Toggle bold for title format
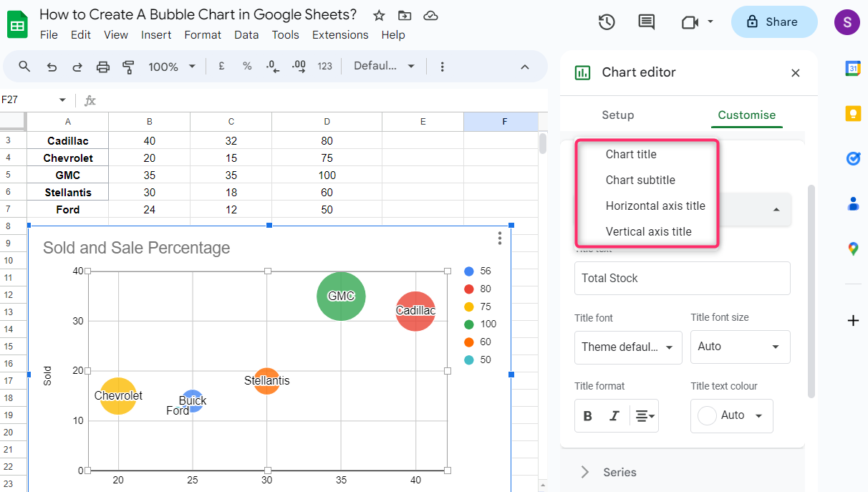868x492 pixels. coord(588,416)
